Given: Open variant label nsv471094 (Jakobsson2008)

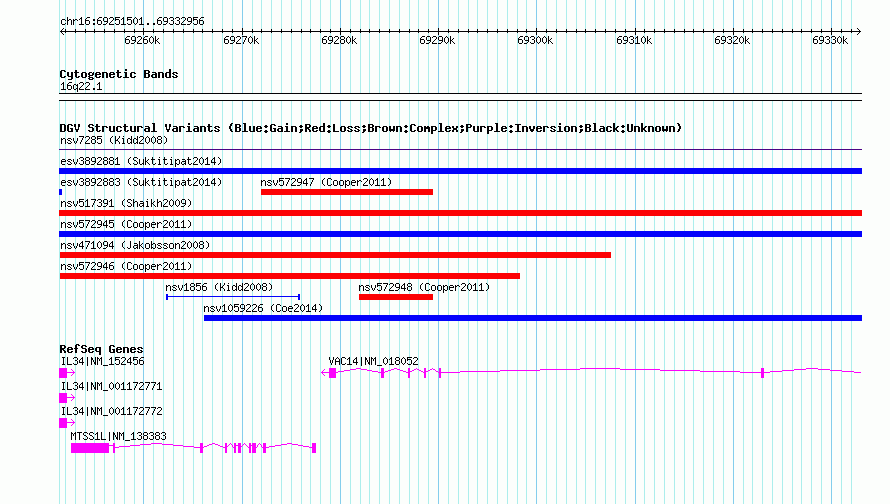Looking at the screenshot, I should [x=135, y=245].
